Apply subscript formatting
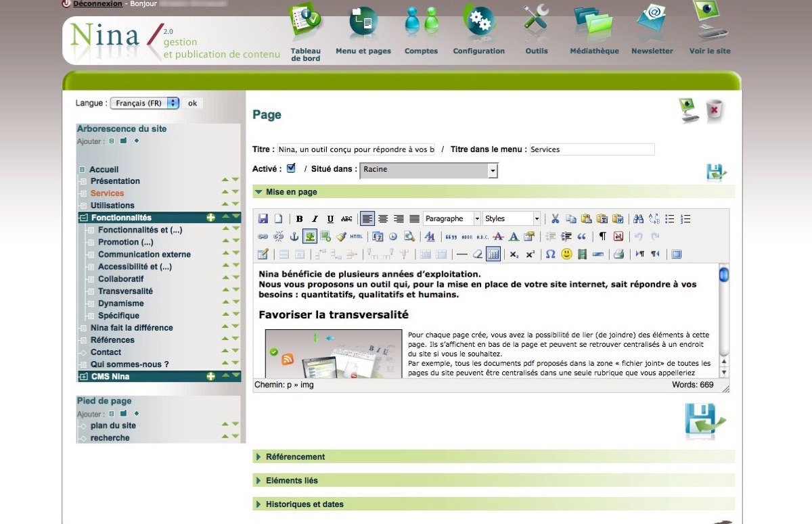812x524 pixels. (514, 254)
